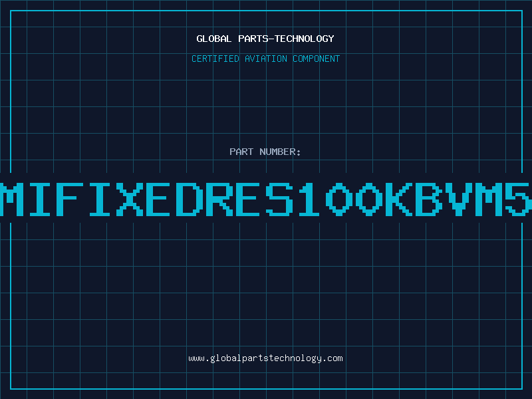Click the PART NUMBER: label

(x=265, y=152)
